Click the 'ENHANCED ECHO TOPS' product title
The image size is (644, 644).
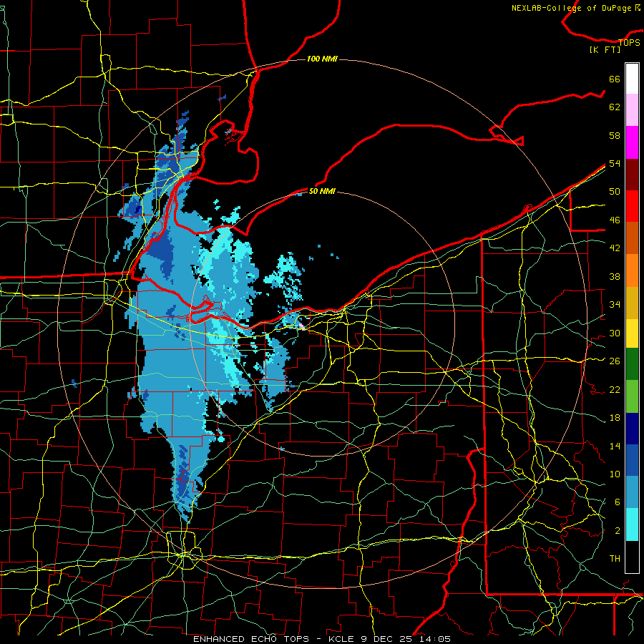(251, 639)
